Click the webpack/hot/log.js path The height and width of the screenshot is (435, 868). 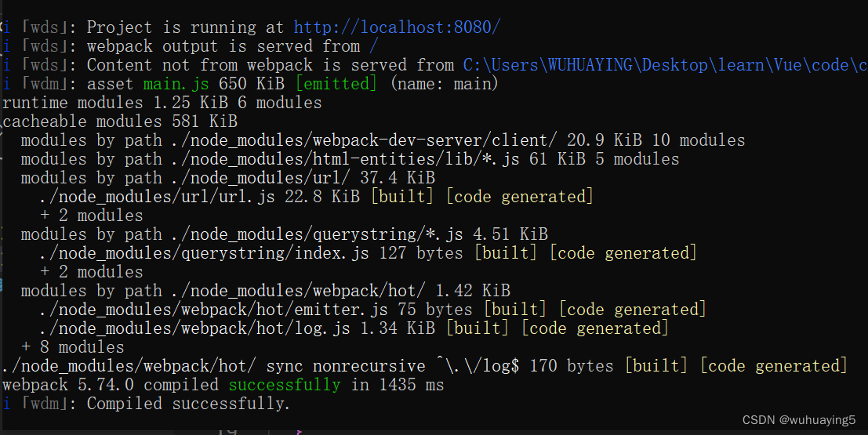coord(195,328)
